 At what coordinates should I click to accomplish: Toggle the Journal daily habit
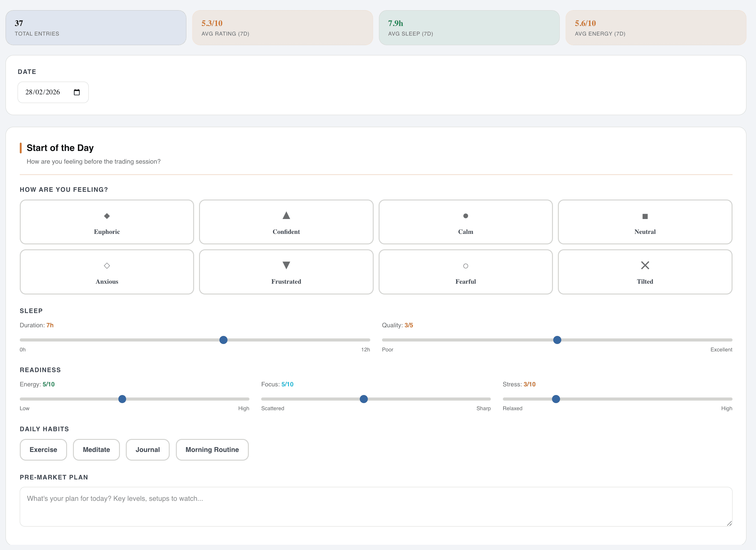[x=147, y=449]
